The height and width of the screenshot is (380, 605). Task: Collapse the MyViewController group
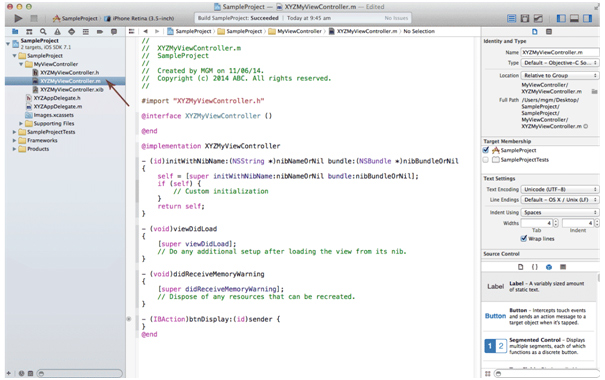pyautogui.click(x=21, y=64)
